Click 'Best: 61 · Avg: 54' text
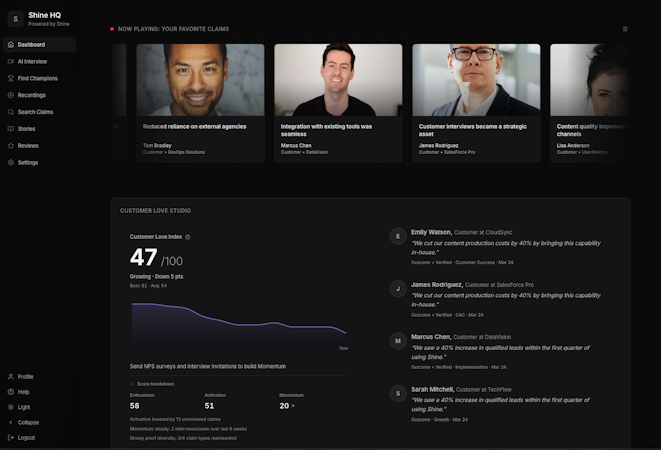This screenshot has width=661, height=450. pos(148,286)
